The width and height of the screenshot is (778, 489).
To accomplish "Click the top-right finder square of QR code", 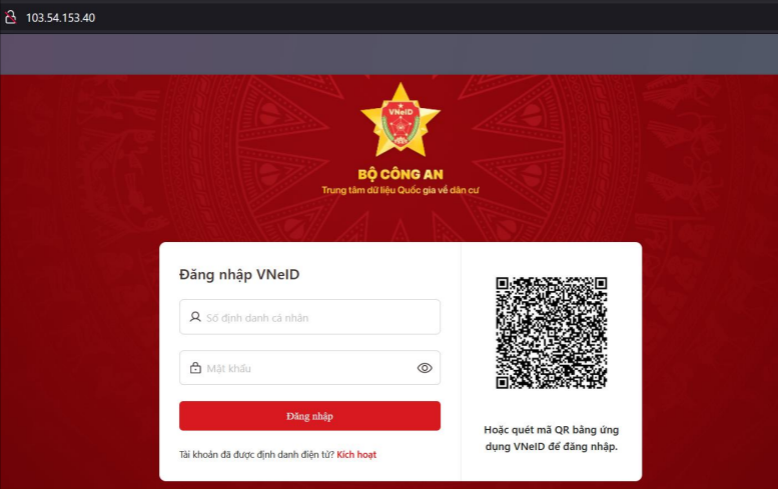I will pyautogui.click(x=601, y=283).
